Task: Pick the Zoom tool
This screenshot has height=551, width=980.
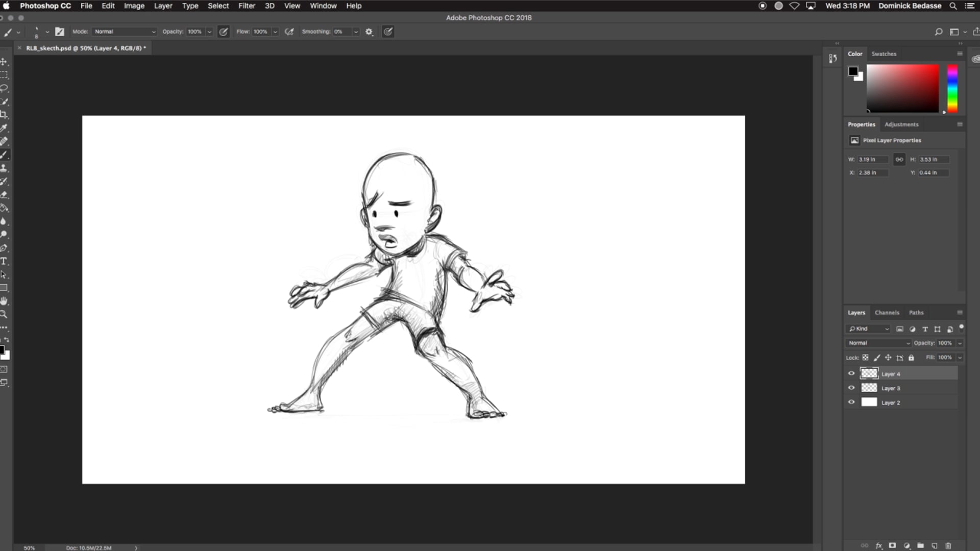Action: click(x=5, y=314)
